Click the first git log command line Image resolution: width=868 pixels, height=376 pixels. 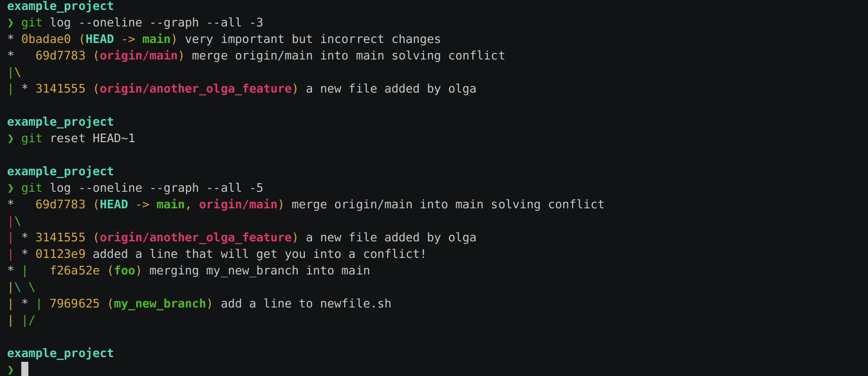point(142,23)
